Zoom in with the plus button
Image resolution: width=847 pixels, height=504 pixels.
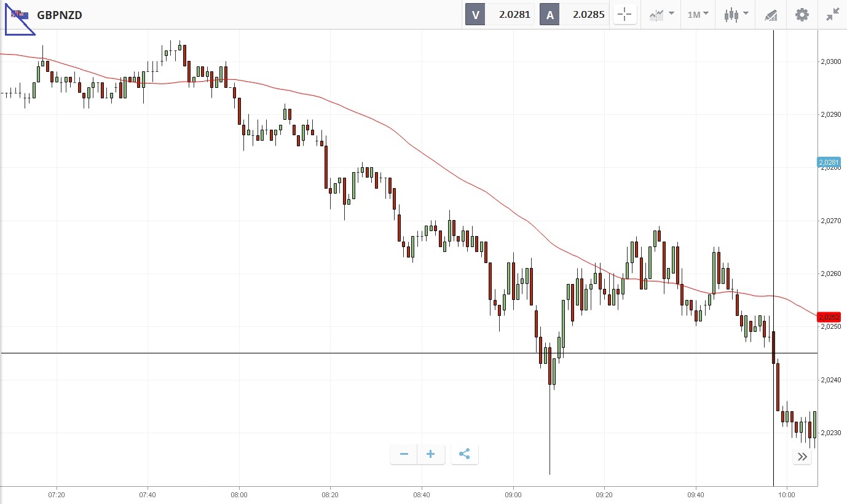click(x=431, y=454)
